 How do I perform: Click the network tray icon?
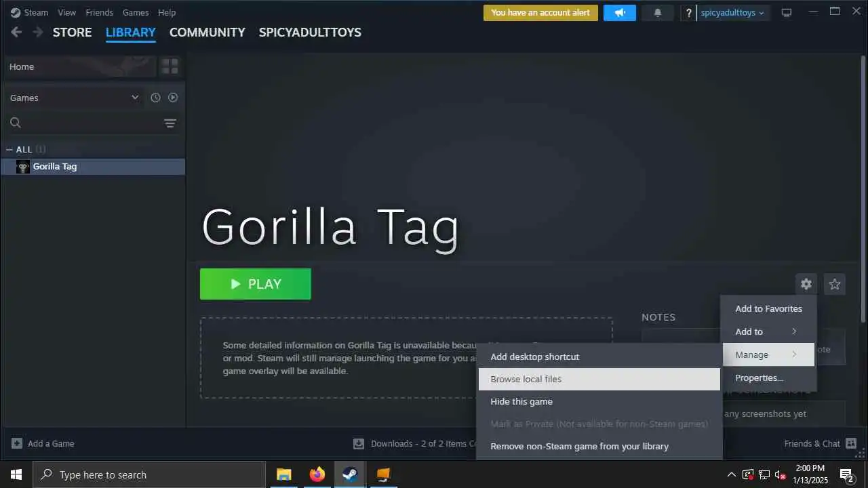764,474
